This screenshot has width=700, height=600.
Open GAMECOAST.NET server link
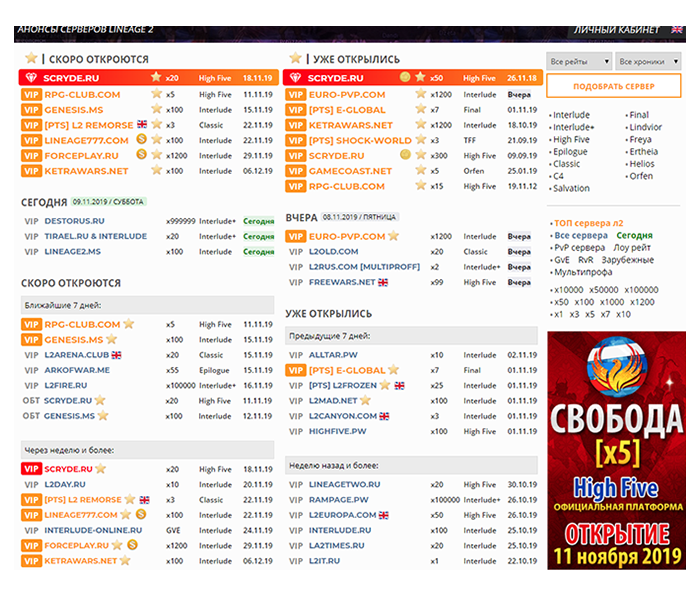(350, 171)
